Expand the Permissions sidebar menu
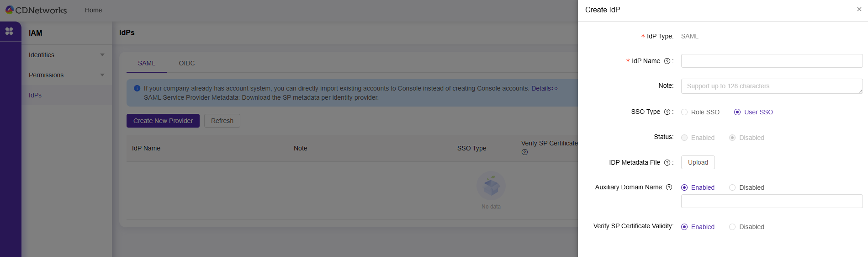 click(66, 75)
